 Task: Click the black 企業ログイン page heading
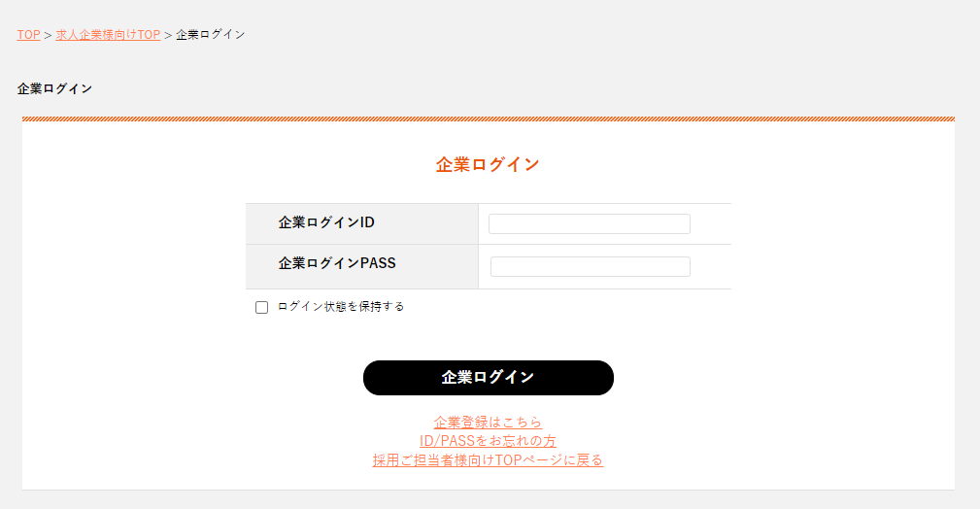54,88
